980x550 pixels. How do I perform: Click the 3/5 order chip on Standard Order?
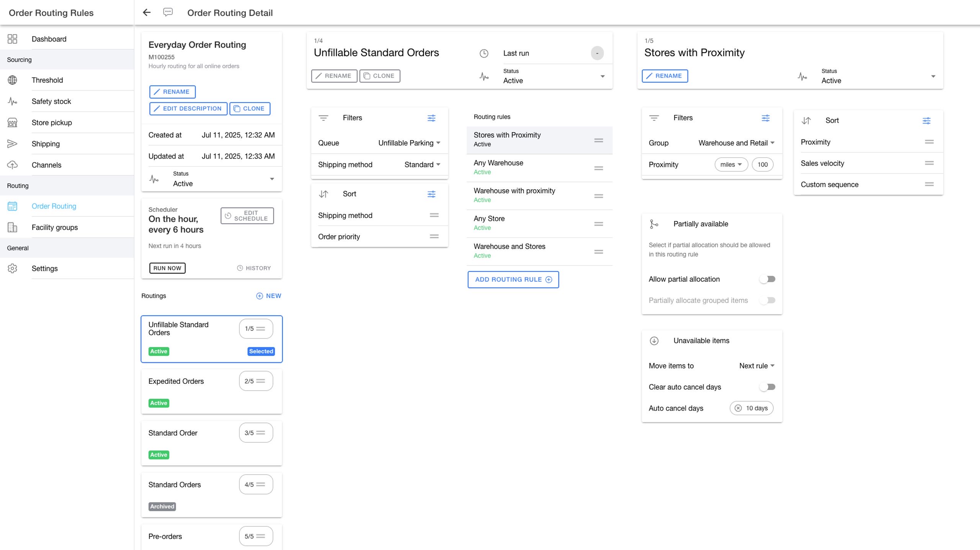tap(256, 433)
